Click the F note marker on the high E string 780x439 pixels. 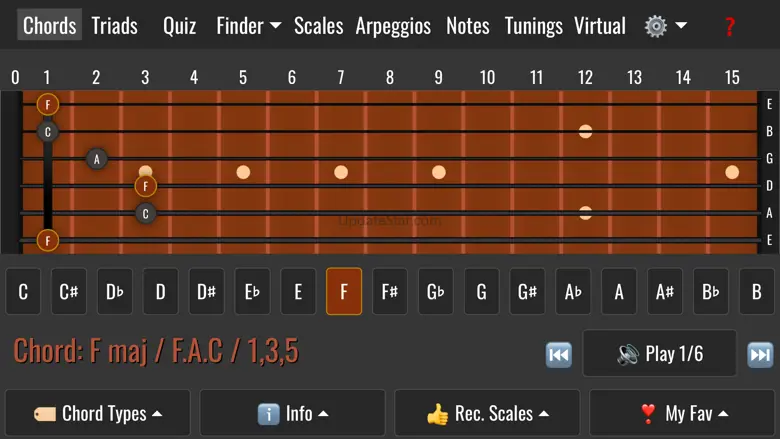pyautogui.click(x=47, y=104)
